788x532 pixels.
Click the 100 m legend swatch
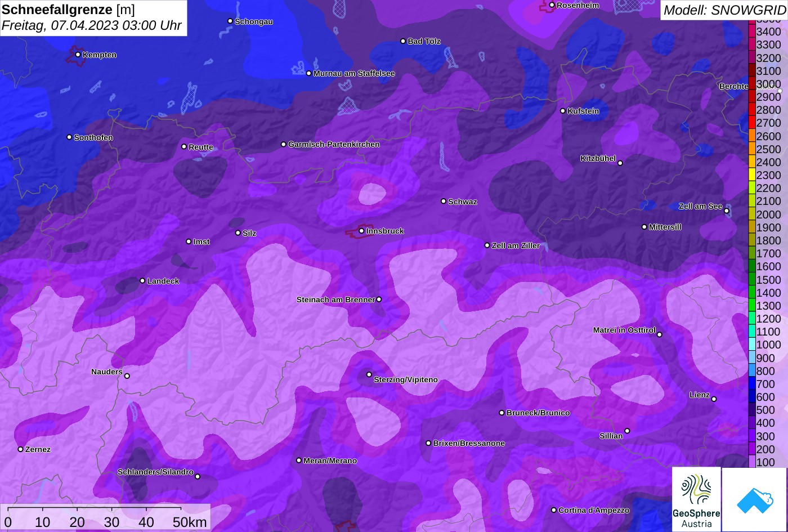coord(751,462)
